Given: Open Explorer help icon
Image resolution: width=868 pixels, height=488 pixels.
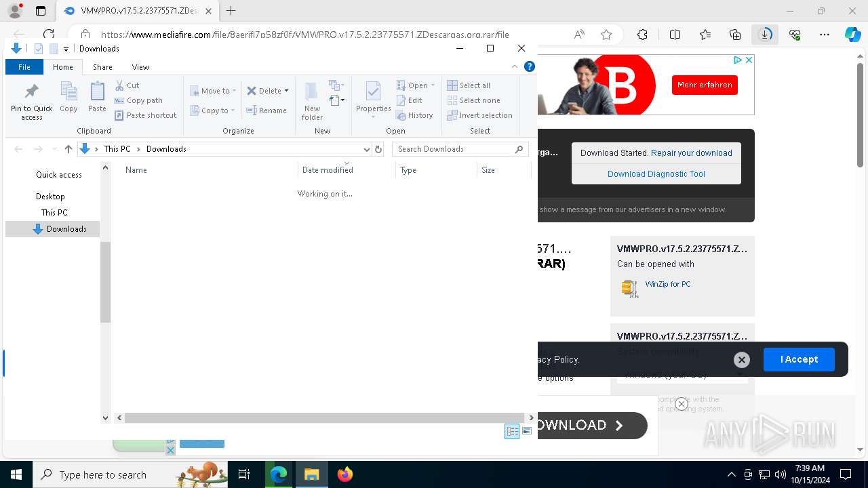Looking at the screenshot, I should point(530,66).
